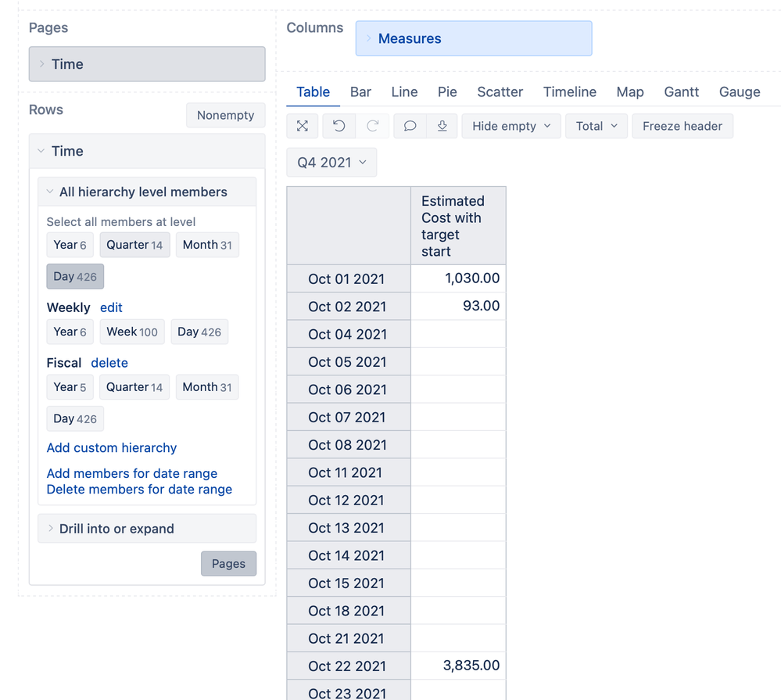Deselect the Day 426 level selection

74,276
